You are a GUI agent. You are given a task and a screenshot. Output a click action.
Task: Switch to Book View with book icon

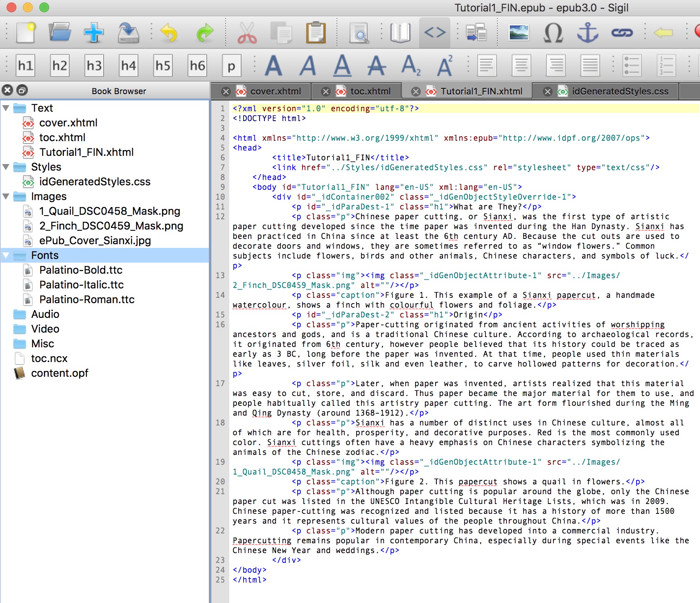(400, 33)
